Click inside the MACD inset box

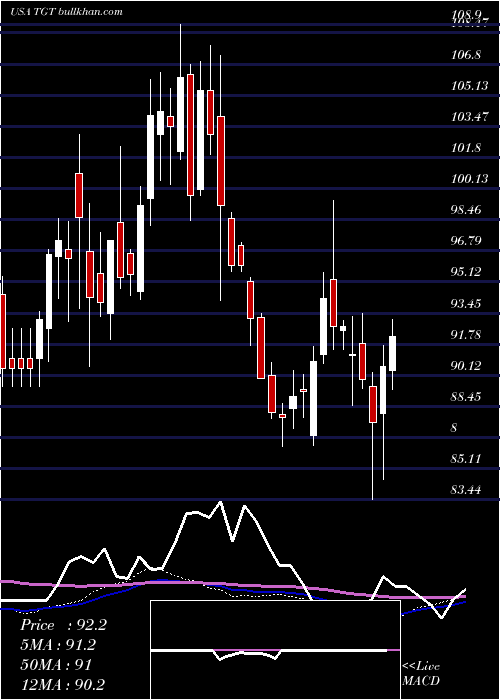point(275,650)
